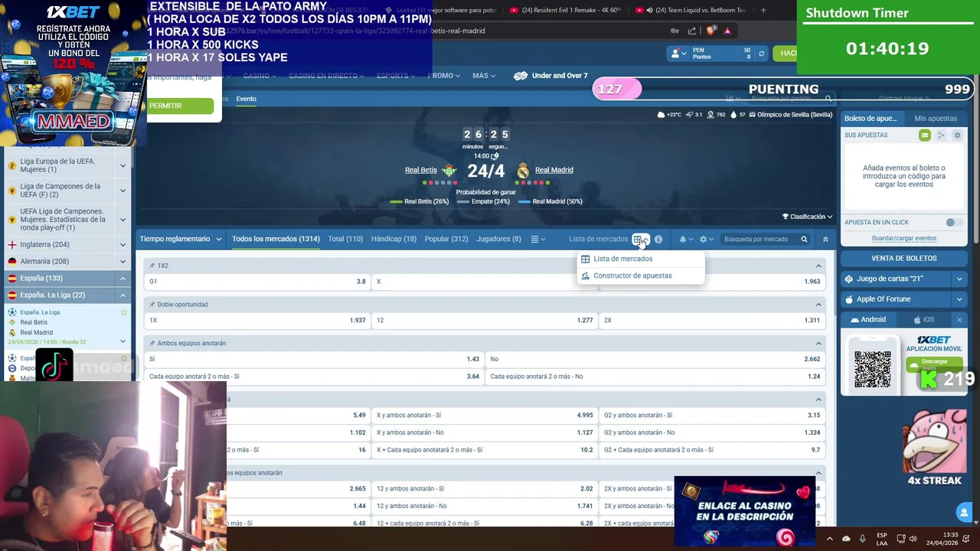
Task: Open the user account icon menu
Action: tap(678, 54)
